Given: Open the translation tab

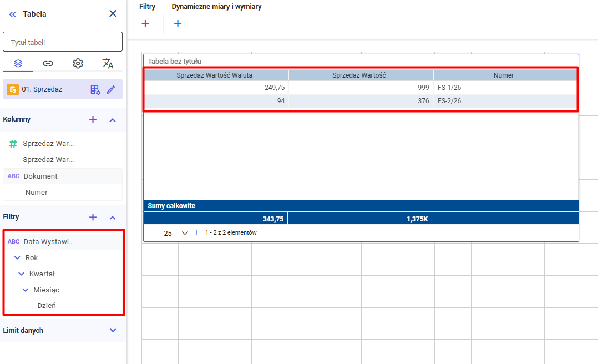Looking at the screenshot, I should (x=108, y=63).
